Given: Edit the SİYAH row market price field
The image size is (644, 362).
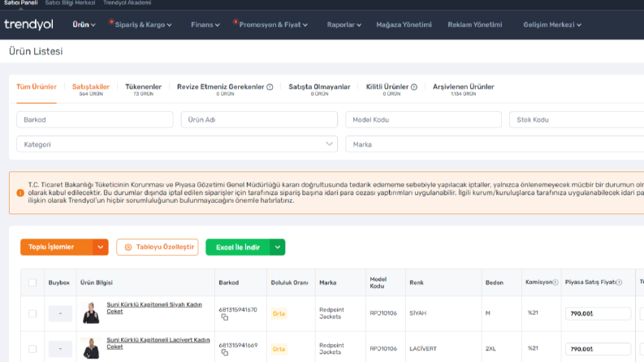Looking at the screenshot, I should click(x=598, y=313).
